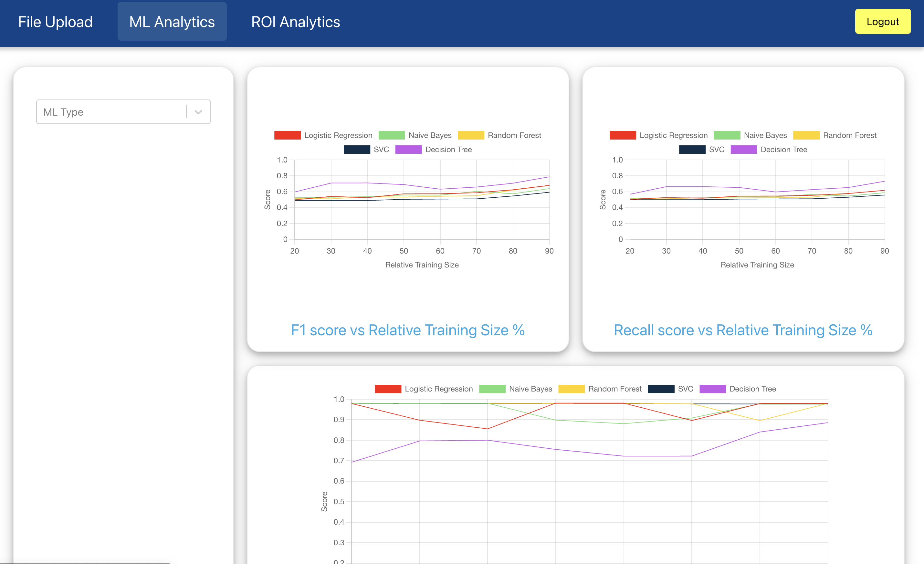This screenshot has width=924, height=564.
Task: Toggle Logistic Regression in the bottom chart legend
Action: pos(424,389)
